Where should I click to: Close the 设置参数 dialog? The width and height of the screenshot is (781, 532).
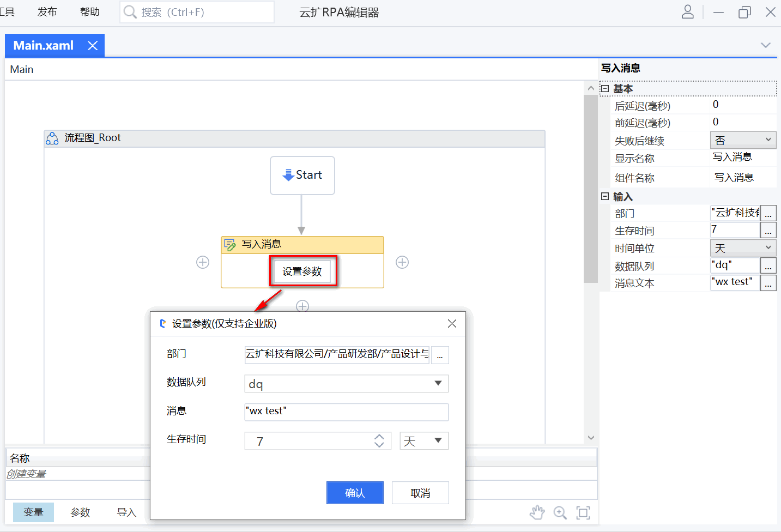(452, 324)
